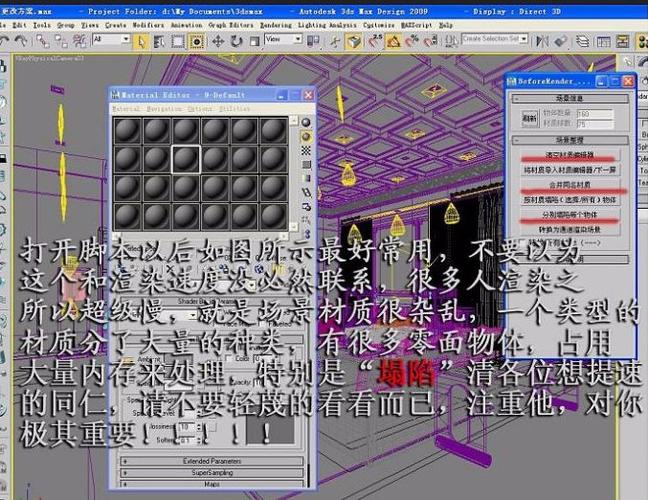Toggle the 2.5D Snaps icon
This screenshot has width=648, height=500.
375,41
